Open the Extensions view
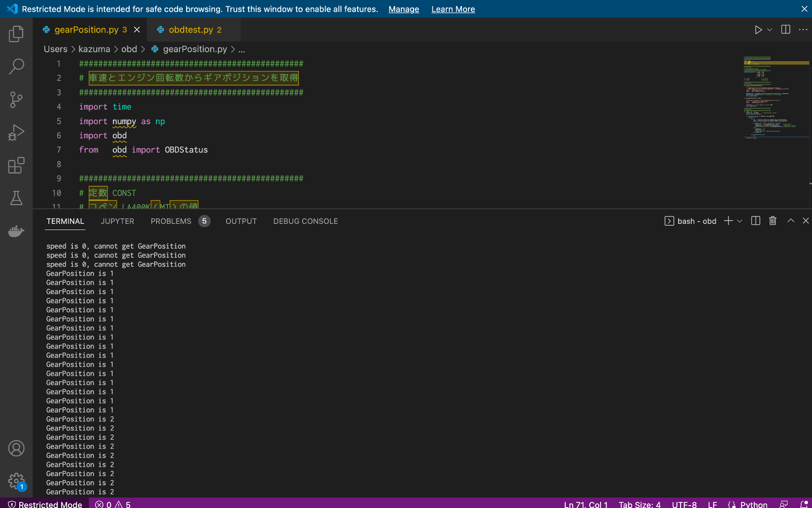Image resolution: width=812 pixels, height=508 pixels. [16, 166]
